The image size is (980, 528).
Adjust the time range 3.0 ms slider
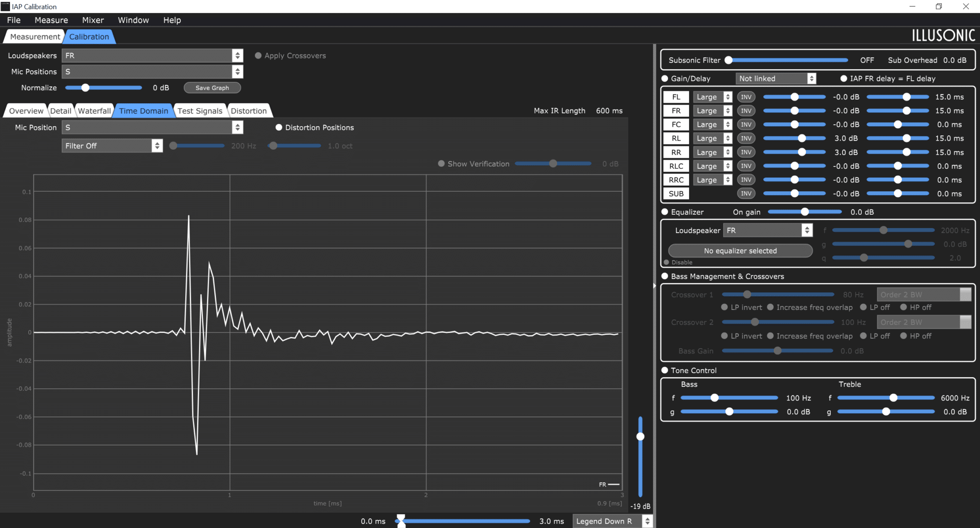[x=462, y=521]
